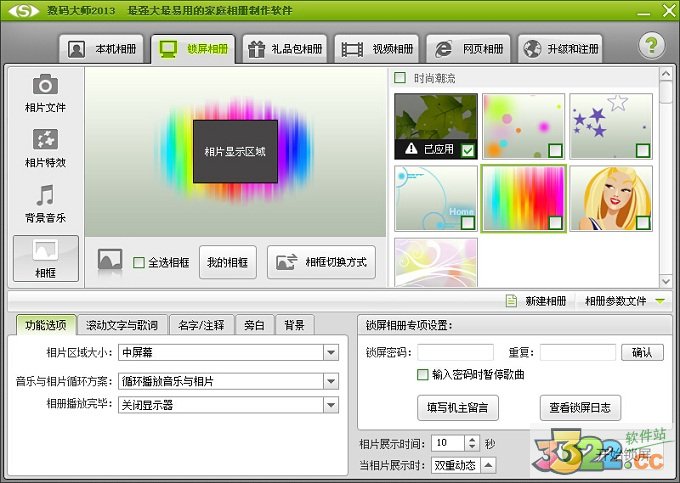680x483 pixels.
Task: Expand the 相册播放完毕 dropdown
Action: [331, 405]
